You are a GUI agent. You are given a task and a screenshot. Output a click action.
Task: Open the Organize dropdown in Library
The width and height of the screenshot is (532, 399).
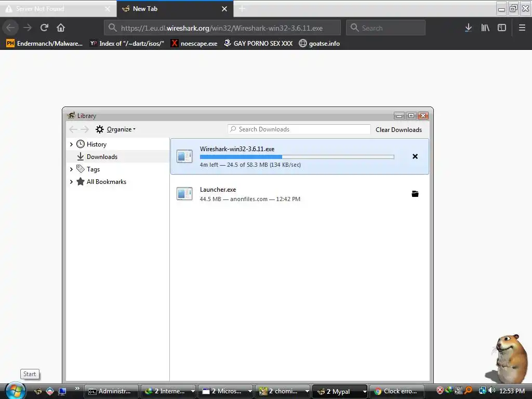(116, 129)
